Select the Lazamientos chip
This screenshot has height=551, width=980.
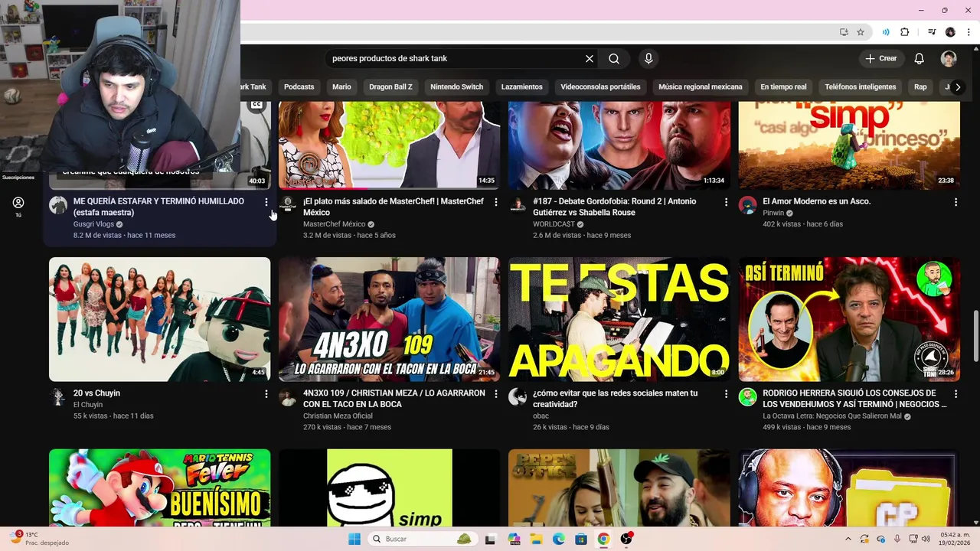(521, 86)
